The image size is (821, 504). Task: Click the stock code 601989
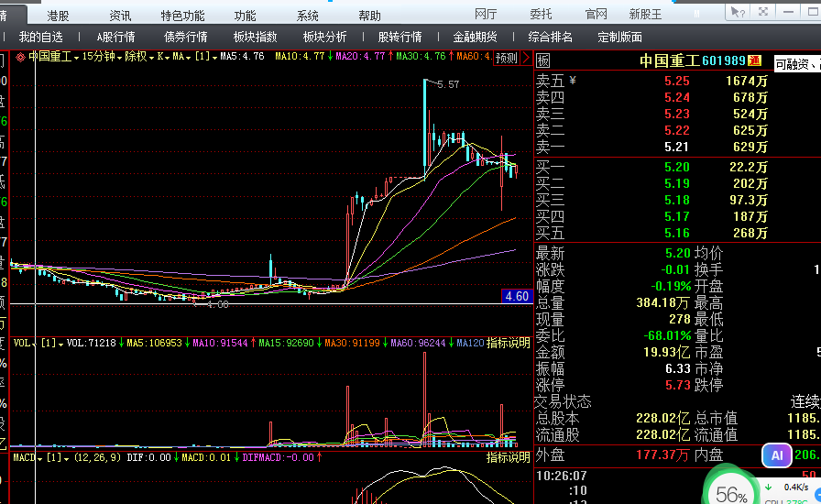pyautogui.click(x=724, y=60)
